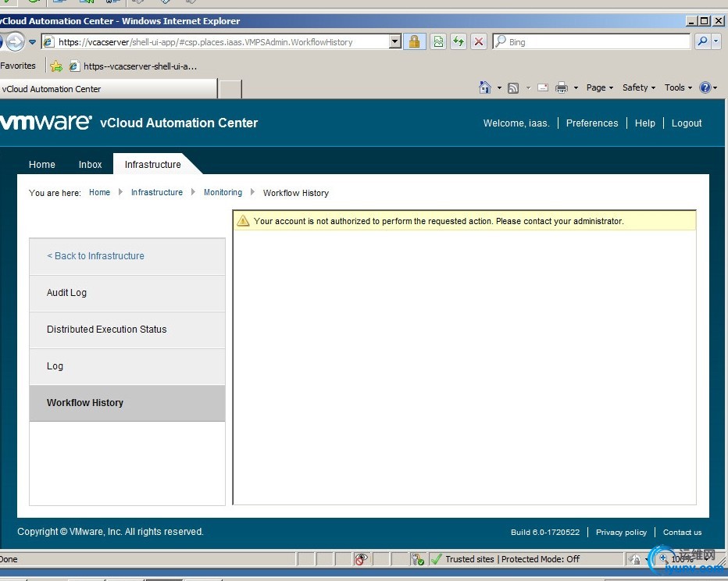Click the Home page house icon

click(x=485, y=87)
